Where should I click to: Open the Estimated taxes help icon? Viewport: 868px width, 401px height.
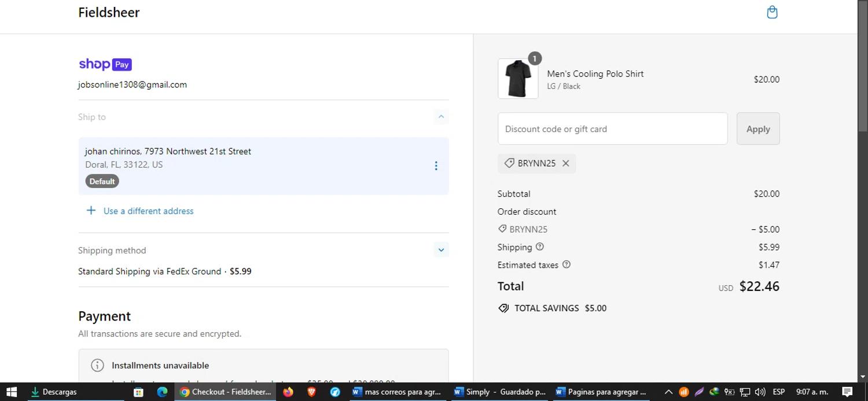567,264
